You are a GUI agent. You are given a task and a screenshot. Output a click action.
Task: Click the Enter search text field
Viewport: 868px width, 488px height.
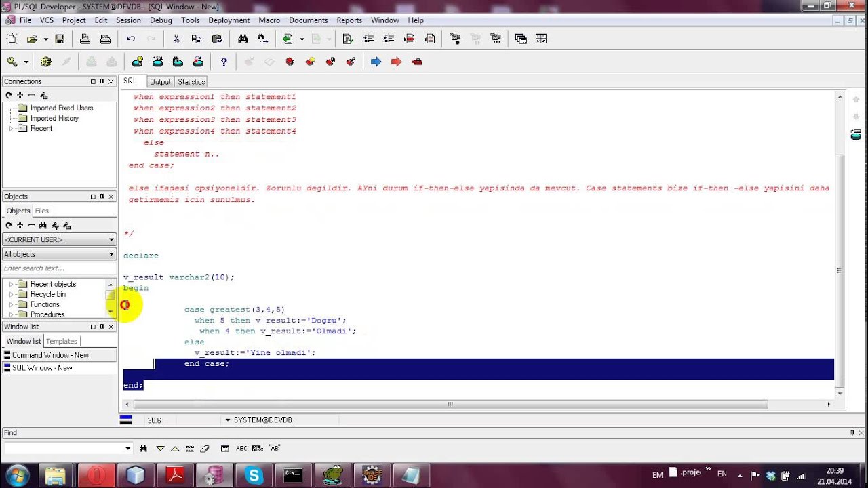click(60, 268)
